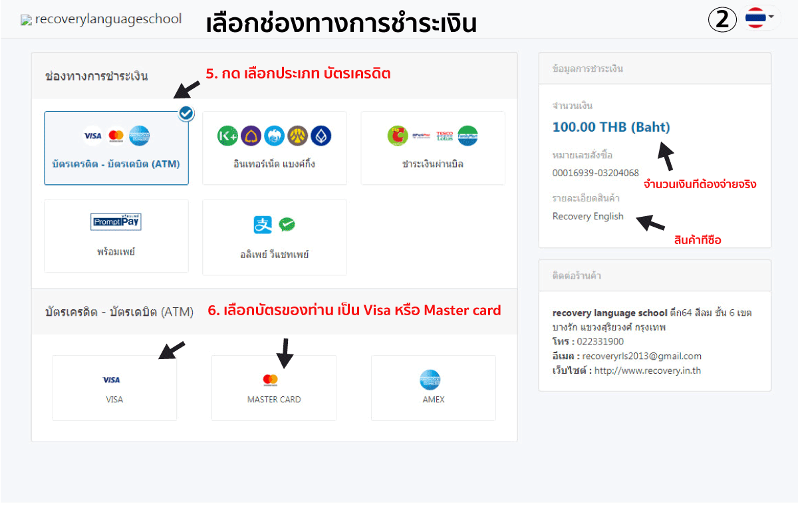The image size is (798, 532).
Task: Click the FamilyMart logo icon
Action: (x=467, y=136)
